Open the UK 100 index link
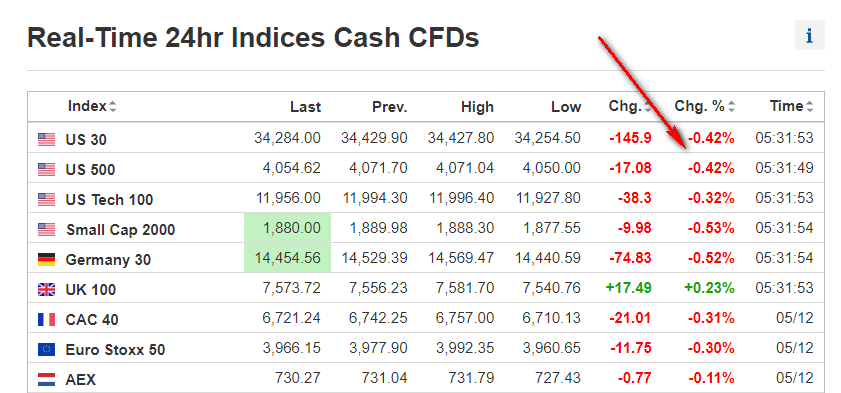The height and width of the screenshot is (393, 841). pos(91,290)
